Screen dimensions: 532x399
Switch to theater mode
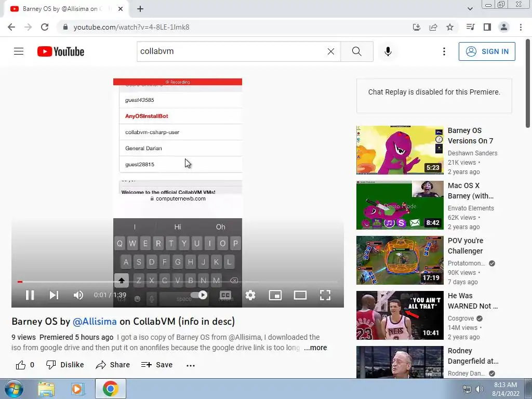(300, 295)
